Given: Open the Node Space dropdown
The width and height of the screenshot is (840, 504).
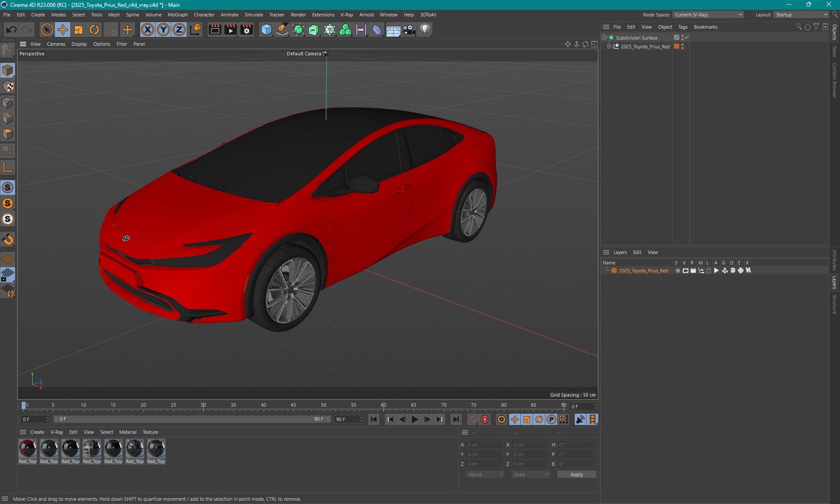Looking at the screenshot, I should (x=708, y=15).
